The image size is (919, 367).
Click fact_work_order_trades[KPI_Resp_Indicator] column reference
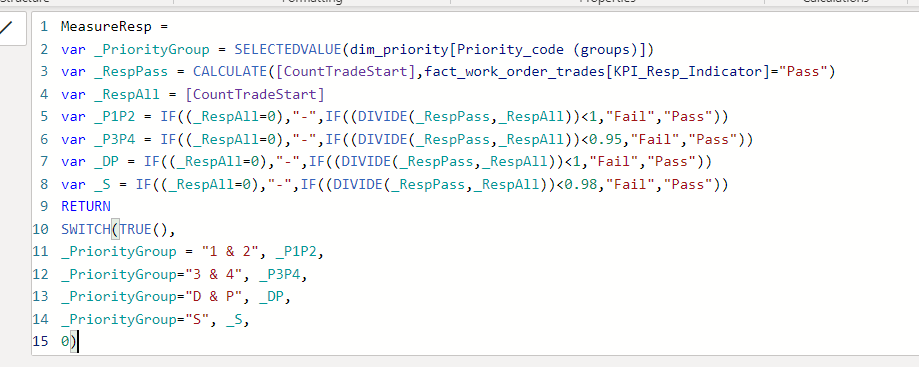click(x=598, y=72)
